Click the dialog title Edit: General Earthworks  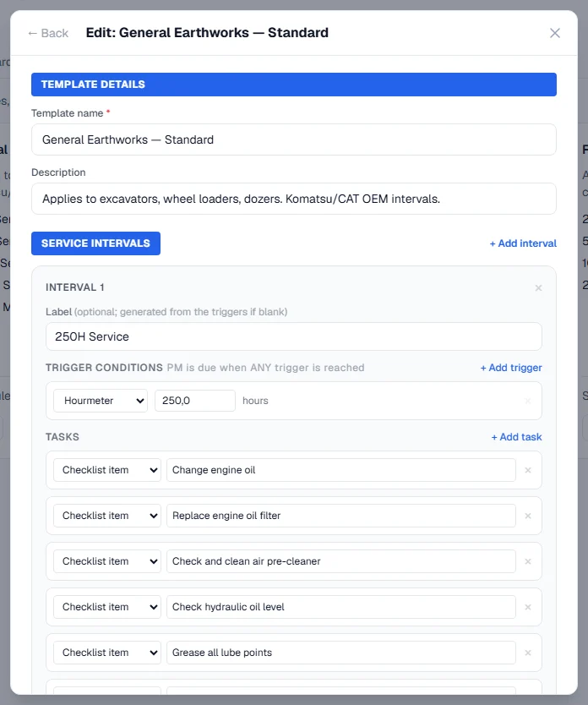click(207, 33)
